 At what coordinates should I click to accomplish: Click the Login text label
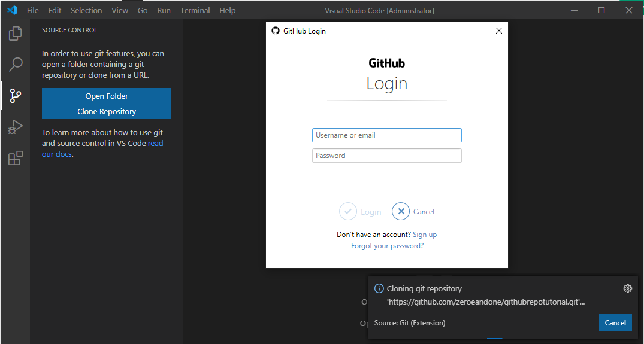coord(371,212)
